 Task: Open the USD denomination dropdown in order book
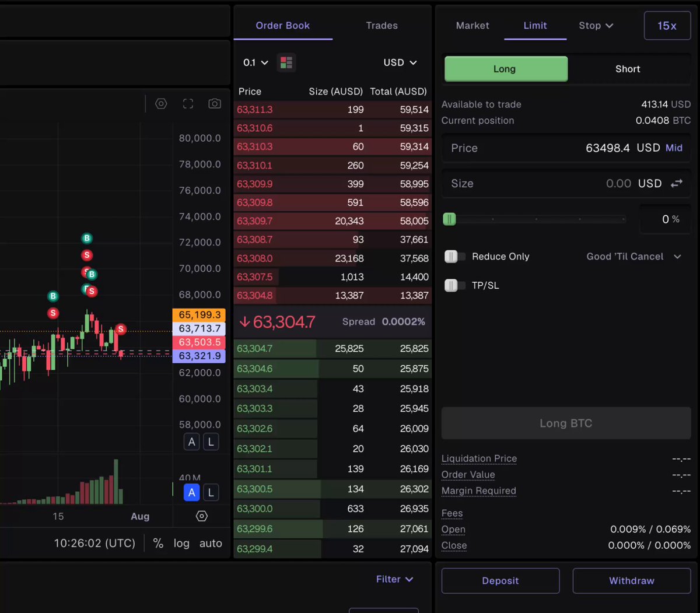(400, 62)
